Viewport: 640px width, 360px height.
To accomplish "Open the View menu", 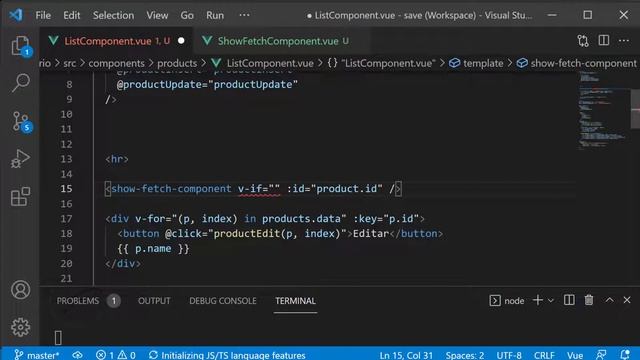I will point(157,16).
